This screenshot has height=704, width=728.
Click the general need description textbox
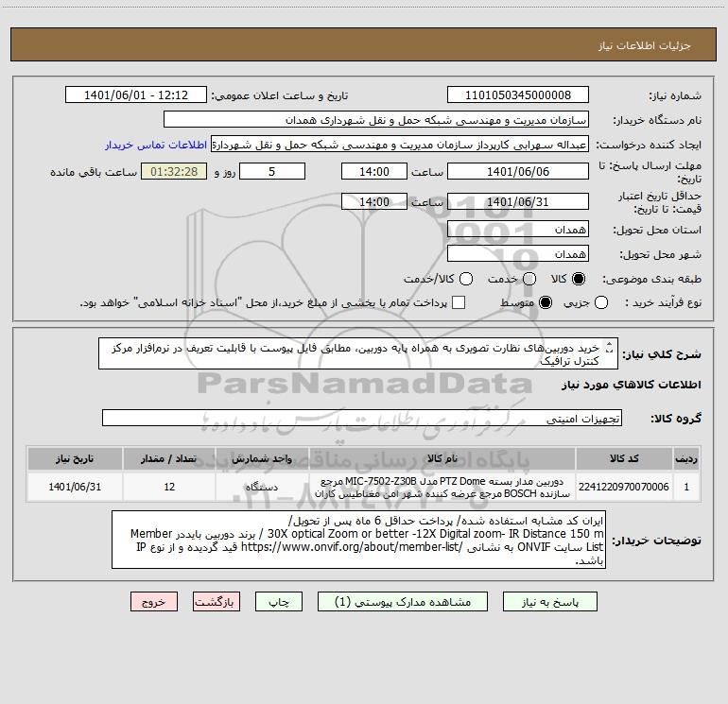point(358,353)
